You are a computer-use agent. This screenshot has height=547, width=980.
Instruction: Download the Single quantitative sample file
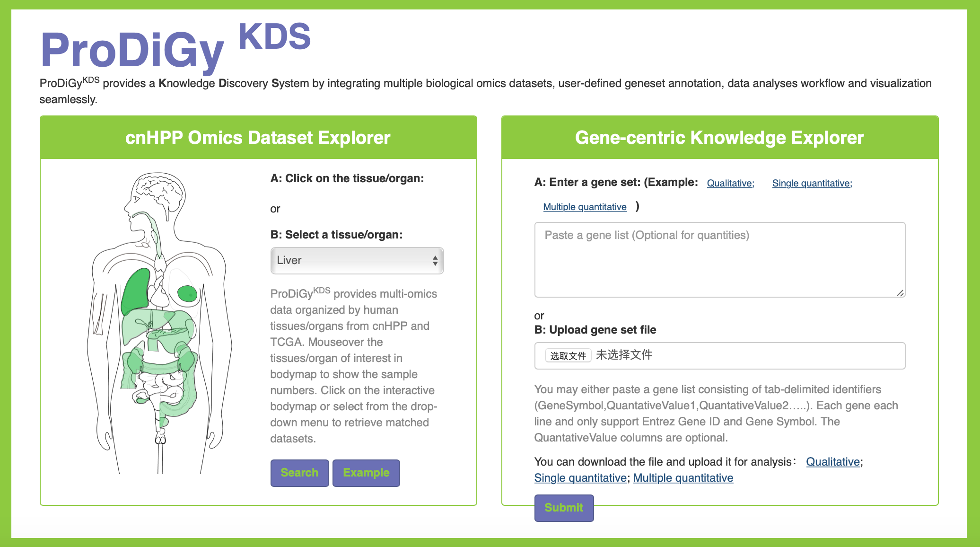tap(580, 478)
